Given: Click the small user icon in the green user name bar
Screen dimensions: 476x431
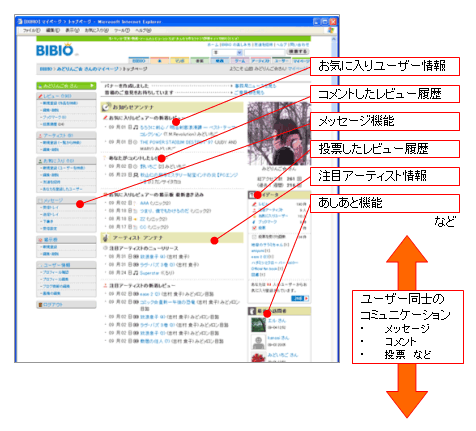Looking at the screenshot, I should (40, 86).
